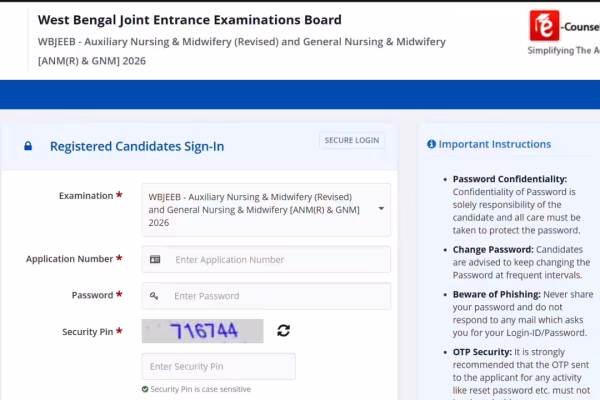This screenshot has height=400, width=600.
Task: Click the 'Change Password:' instruction heading
Action: coord(493,250)
